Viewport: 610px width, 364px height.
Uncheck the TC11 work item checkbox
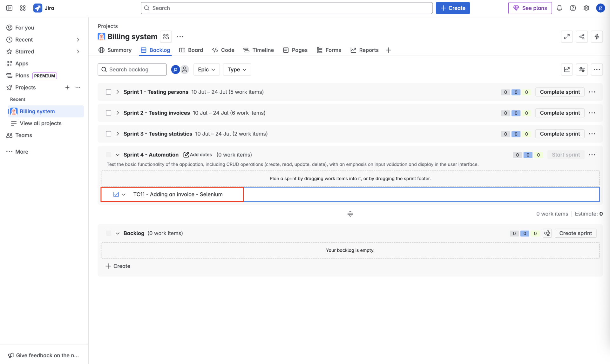pos(116,194)
